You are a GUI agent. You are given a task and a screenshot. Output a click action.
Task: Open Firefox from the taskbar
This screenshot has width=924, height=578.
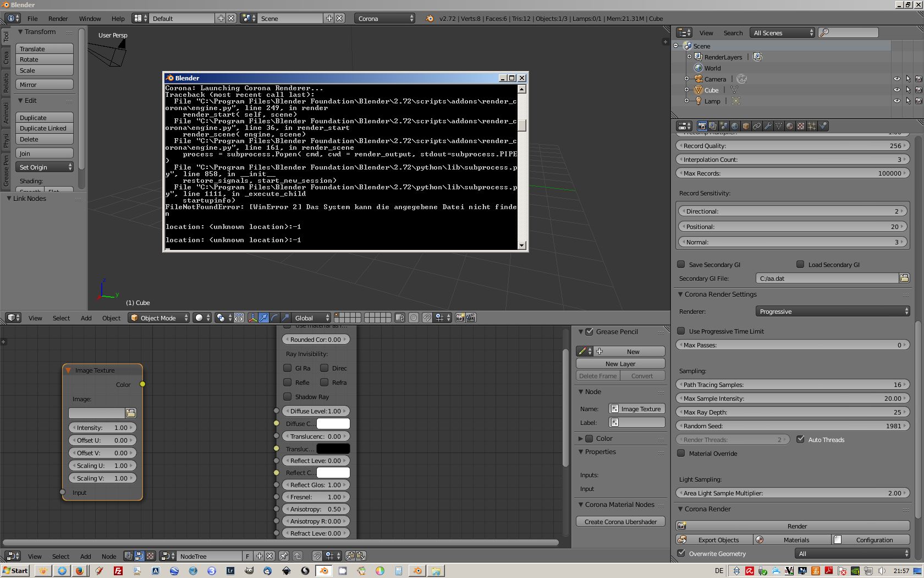[80, 571]
